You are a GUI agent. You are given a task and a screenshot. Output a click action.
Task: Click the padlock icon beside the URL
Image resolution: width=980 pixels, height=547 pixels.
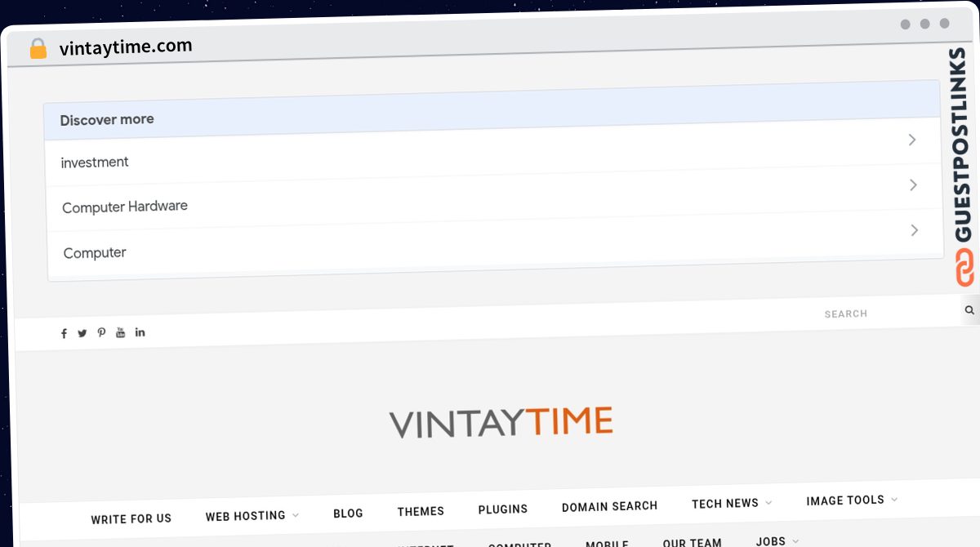pyautogui.click(x=38, y=49)
